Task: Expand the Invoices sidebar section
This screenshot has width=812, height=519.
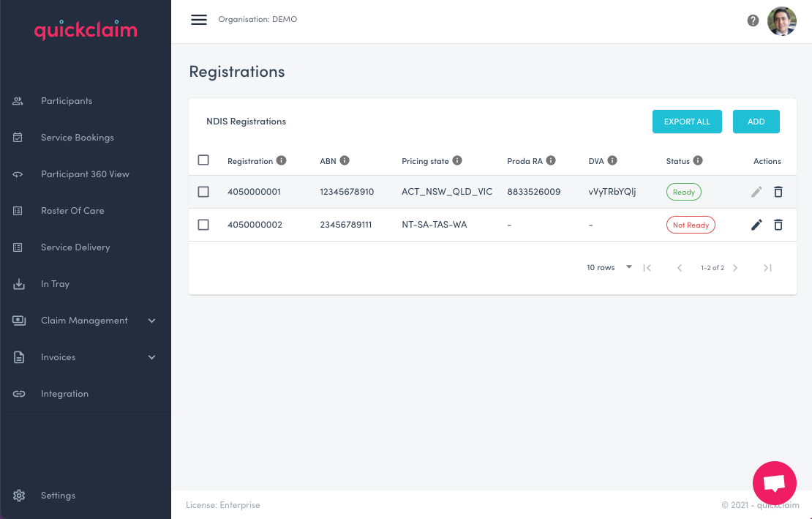Action: coord(85,357)
